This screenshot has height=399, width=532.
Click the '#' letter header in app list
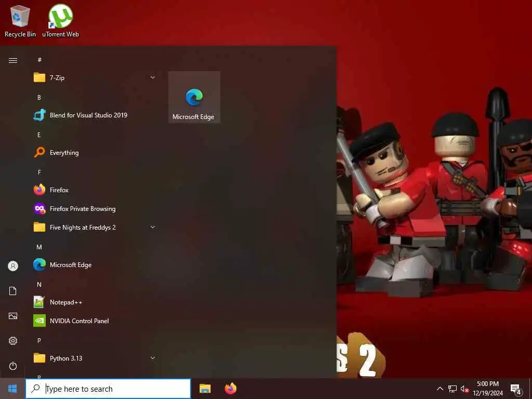pyautogui.click(x=39, y=60)
